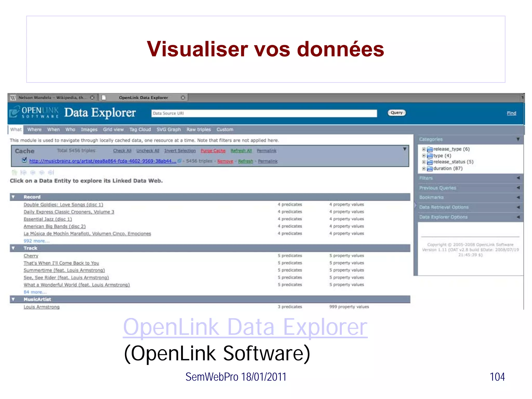Screen dimensions: 532x399
Task: Open Essential Jazz (disc 1) record
Action: [48, 219]
